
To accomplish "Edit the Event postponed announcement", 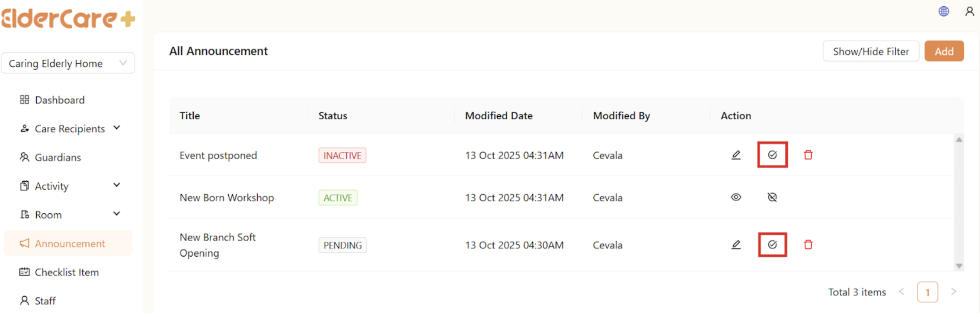I will pos(736,155).
